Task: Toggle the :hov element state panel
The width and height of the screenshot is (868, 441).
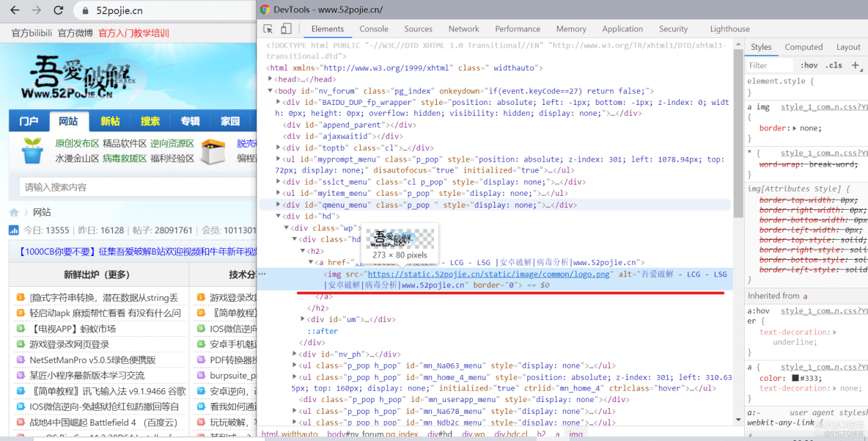Action: pyautogui.click(x=809, y=65)
